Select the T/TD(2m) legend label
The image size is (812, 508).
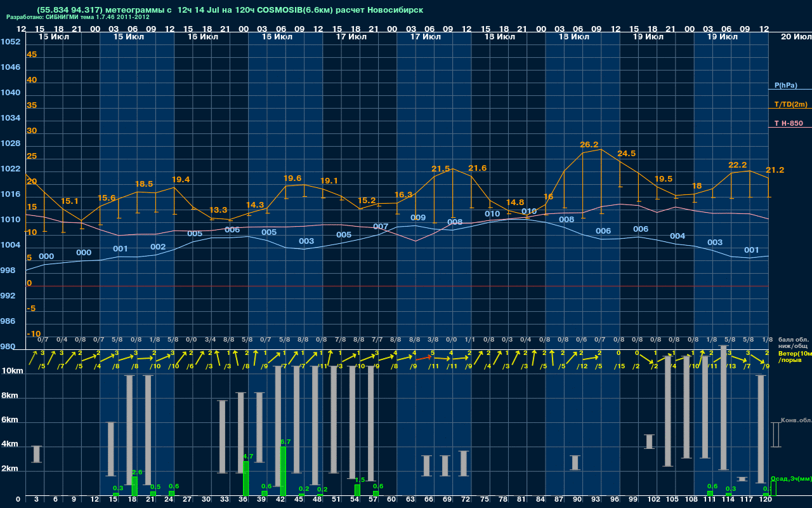point(790,104)
